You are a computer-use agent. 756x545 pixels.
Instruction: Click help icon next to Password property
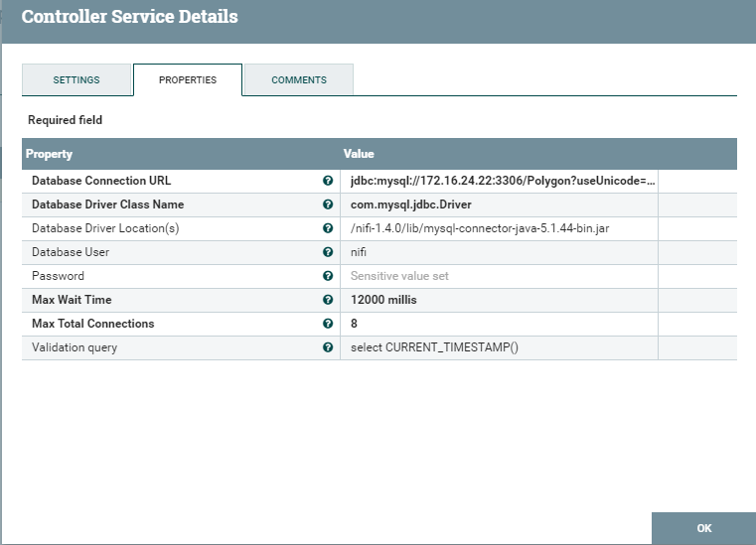(x=328, y=277)
